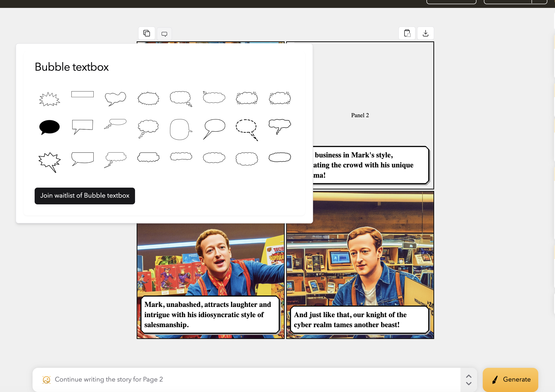
Task: Click the duplicate page icon above the comic
Action: tap(146, 33)
